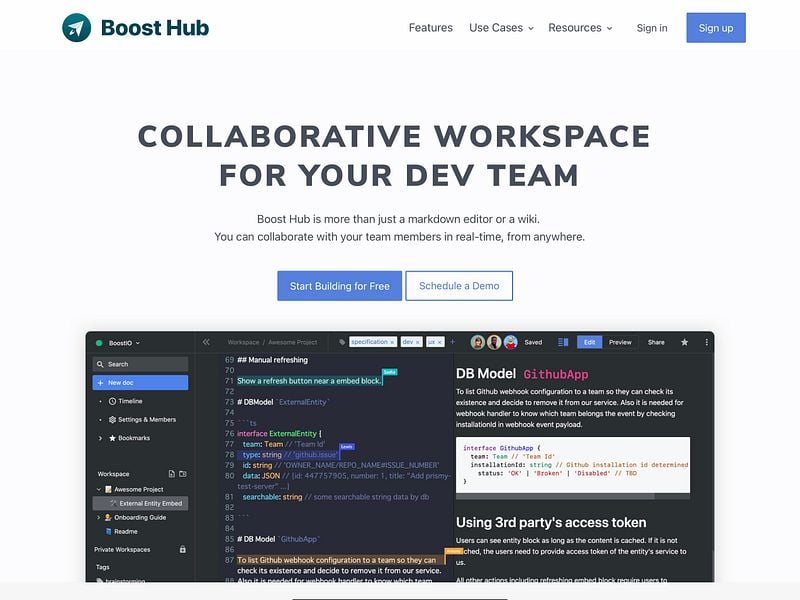Click Schedule a Demo button
The width and height of the screenshot is (800, 600).
pyautogui.click(x=459, y=286)
